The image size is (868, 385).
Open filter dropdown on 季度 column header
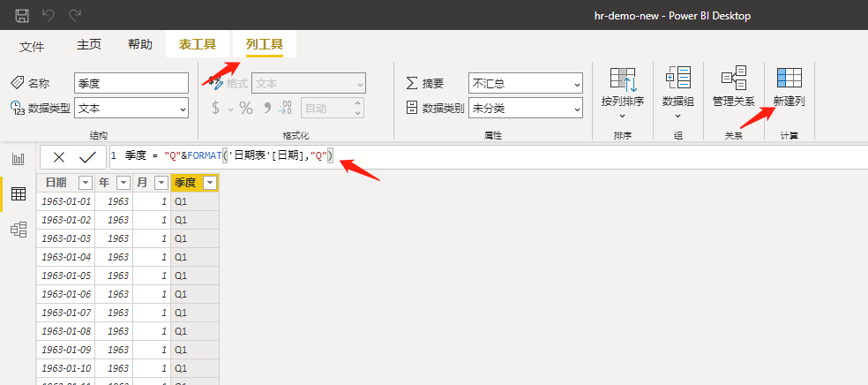pyautogui.click(x=209, y=183)
